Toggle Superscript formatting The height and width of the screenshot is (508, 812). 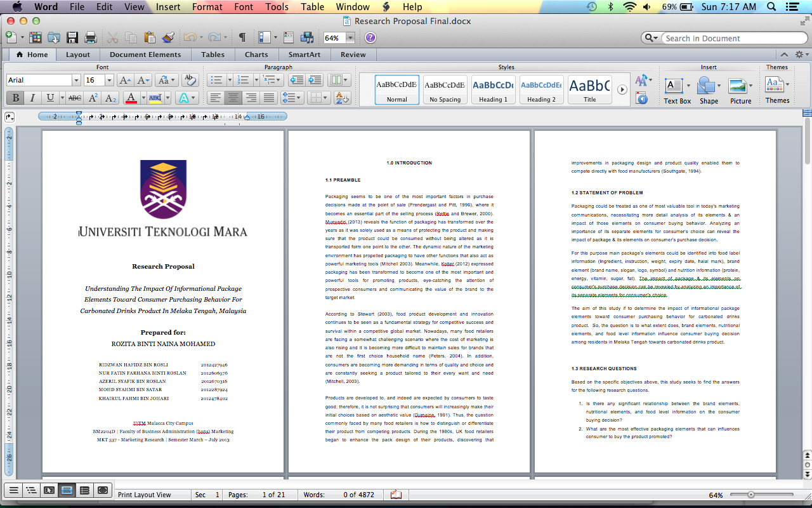pyautogui.click(x=93, y=98)
